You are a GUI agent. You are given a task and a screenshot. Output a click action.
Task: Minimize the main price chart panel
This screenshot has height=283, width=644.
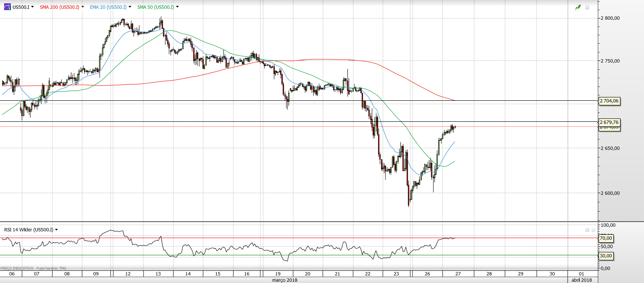[x=587, y=7]
